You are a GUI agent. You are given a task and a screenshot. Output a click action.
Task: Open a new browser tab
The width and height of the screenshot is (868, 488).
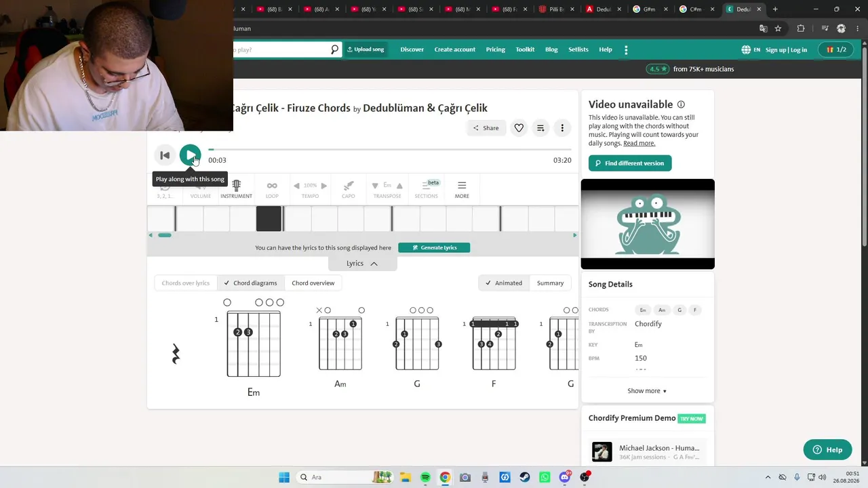(775, 9)
